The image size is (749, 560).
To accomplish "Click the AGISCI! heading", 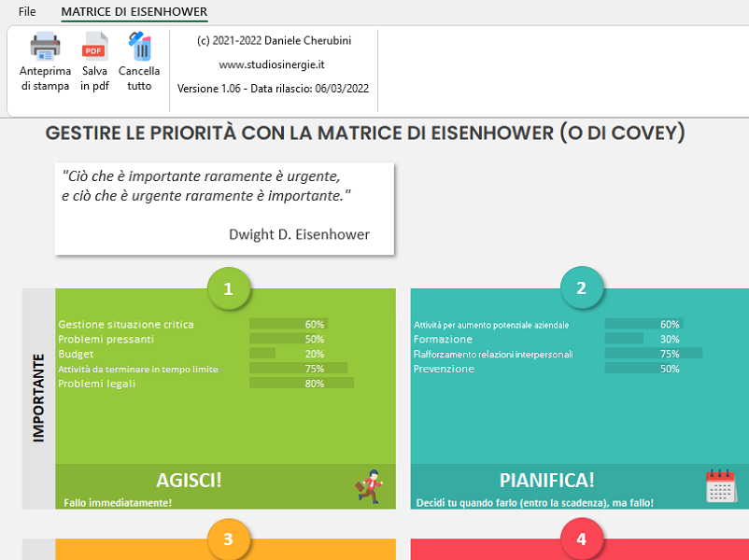I will (x=190, y=481).
